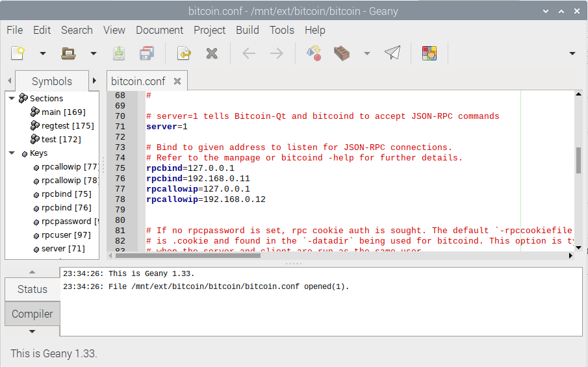Select rpcallowip [78] key

click(x=70, y=181)
